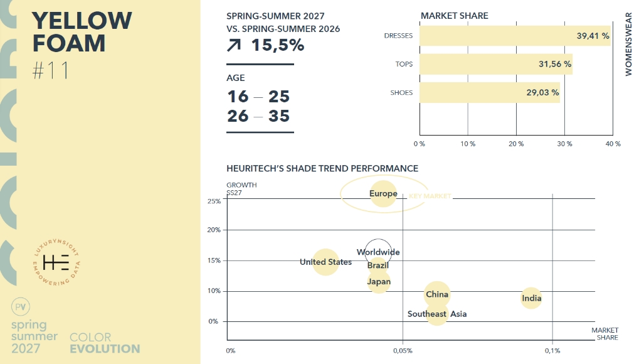Image resolution: width=644 pixels, height=364 pixels.
Task: Click the Dresses 39,41 % bar
Action: point(514,36)
